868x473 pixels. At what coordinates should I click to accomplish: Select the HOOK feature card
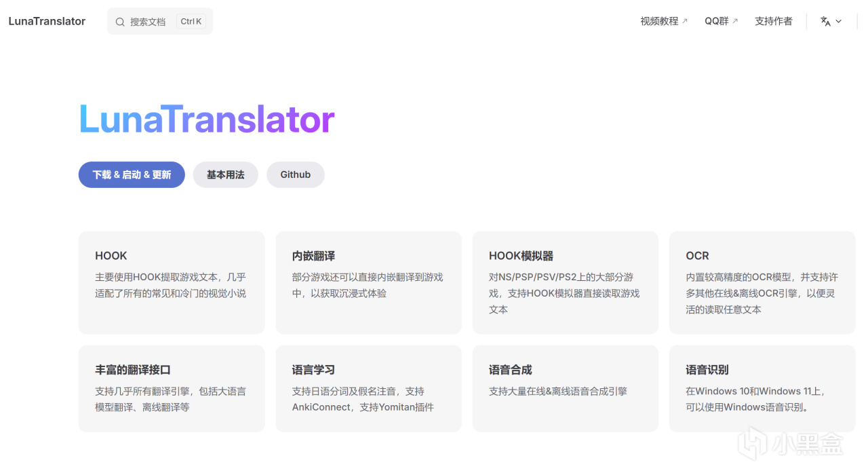[172, 282]
